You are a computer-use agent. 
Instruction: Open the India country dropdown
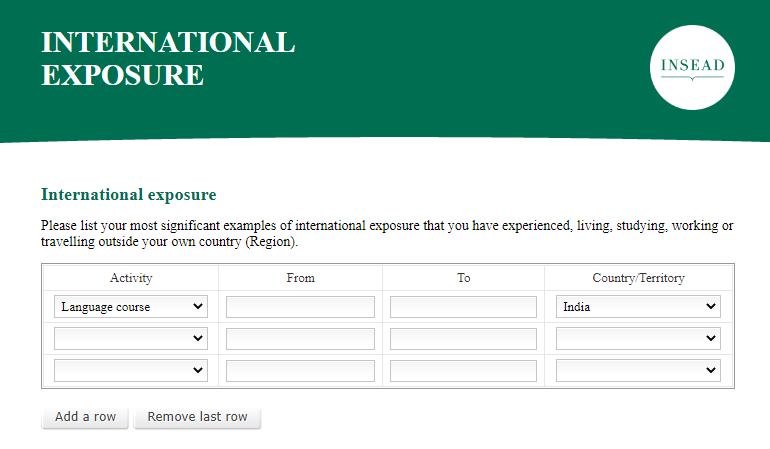pyautogui.click(x=638, y=307)
